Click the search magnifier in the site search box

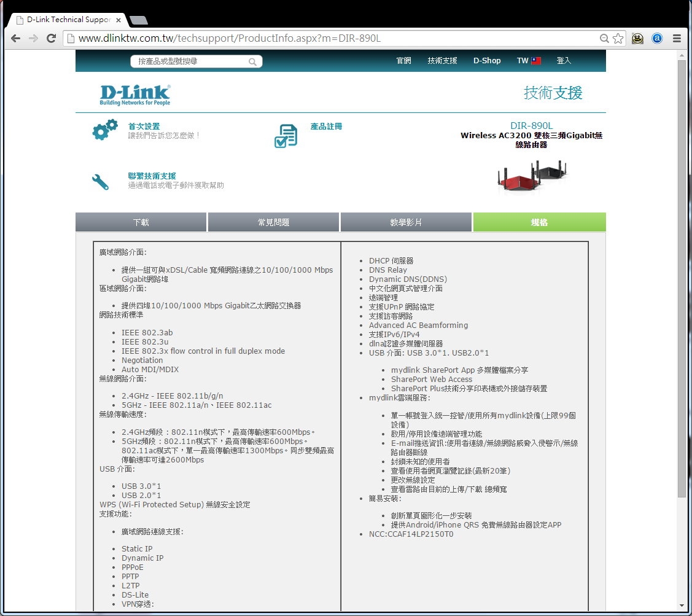pos(252,61)
